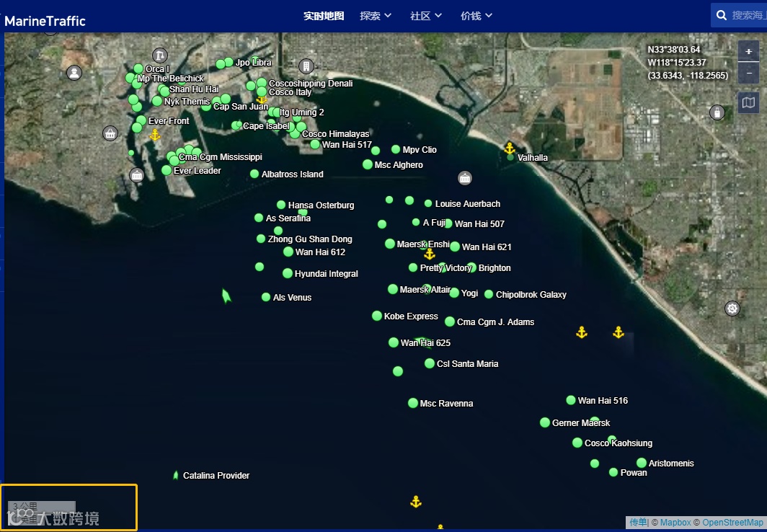This screenshot has width=767, height=532.
Task: Select the Yogi vessel dot
Action: click(454, 293)
